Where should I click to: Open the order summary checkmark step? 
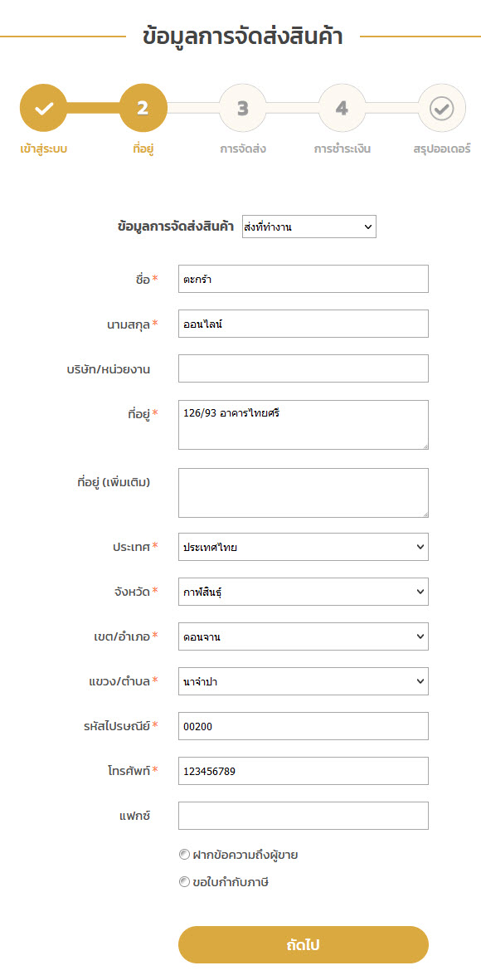click(442, 108)
